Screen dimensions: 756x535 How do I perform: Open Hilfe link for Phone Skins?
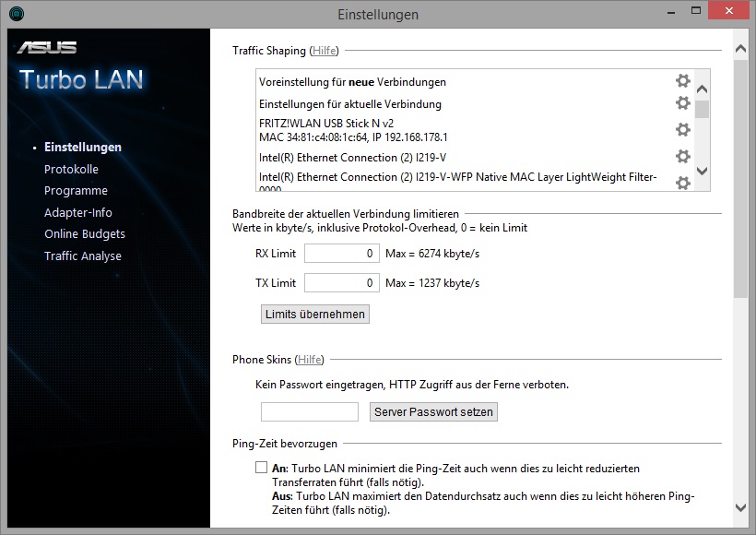tap(309, 360)
